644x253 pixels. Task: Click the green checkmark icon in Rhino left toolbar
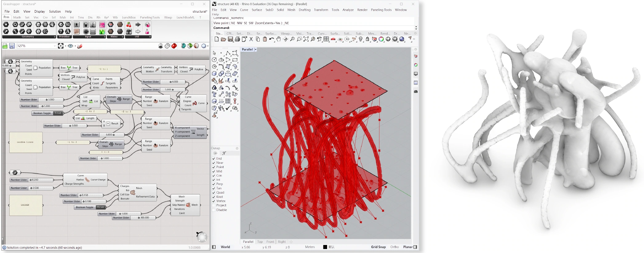[x=228, y=108]
